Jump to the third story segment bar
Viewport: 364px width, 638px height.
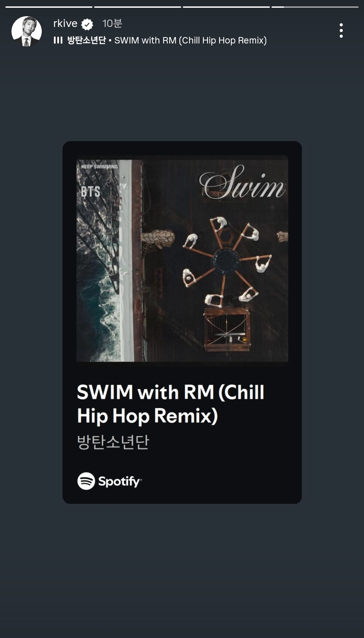[x=226, y=7]
